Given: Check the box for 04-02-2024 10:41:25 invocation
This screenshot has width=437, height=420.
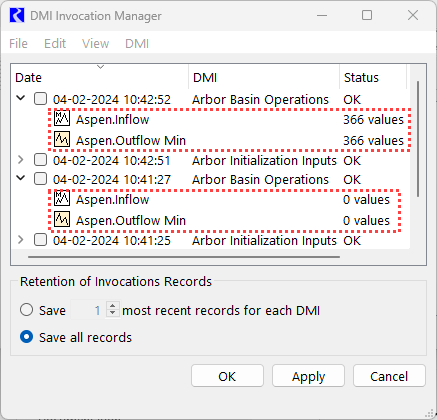Looking at the screenshot, I should [x=40, y=240].
